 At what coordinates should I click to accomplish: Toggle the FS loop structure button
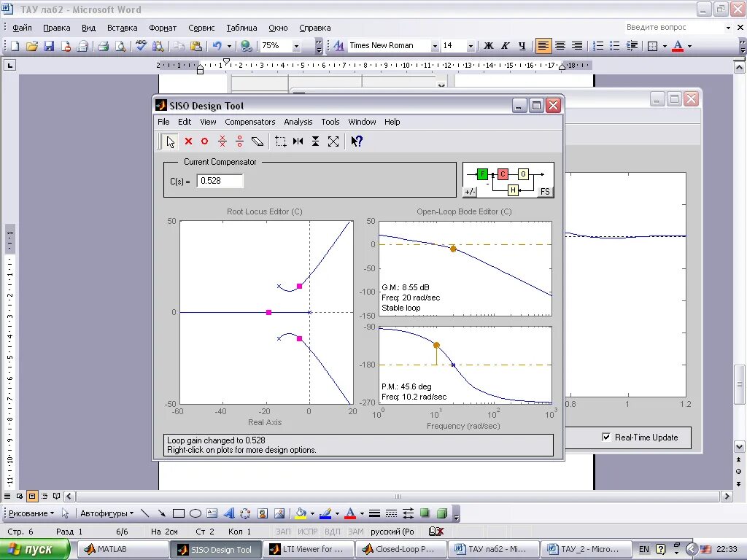coord(545,192)
